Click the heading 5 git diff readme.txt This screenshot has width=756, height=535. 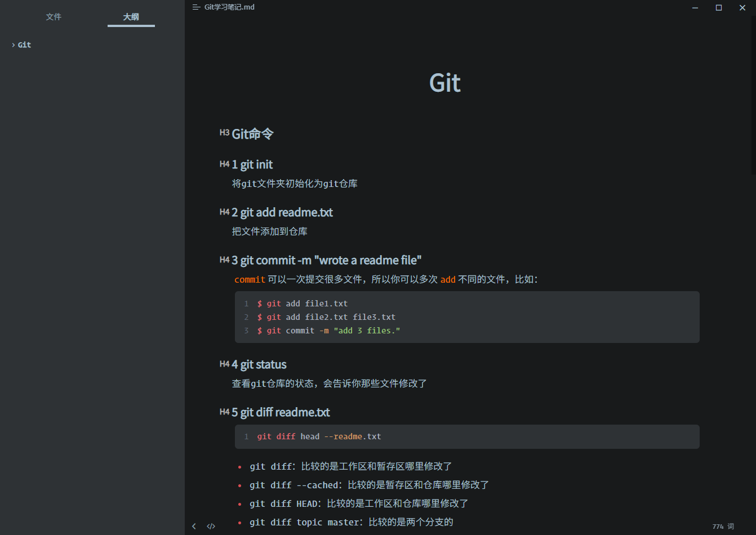point(281,412)
